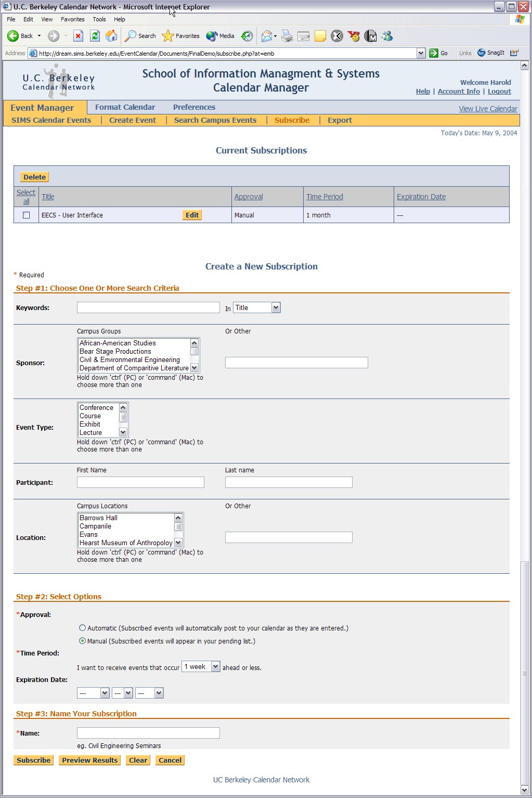Screen dimensions: 532x798
Task: Click the green Go arrow button
Action: 434,53
